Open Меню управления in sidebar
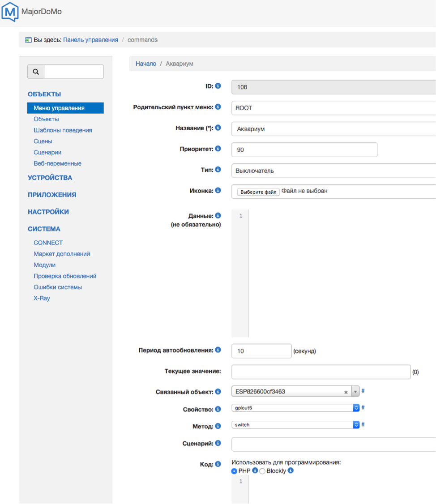Image resolution: width=436 pixels, height=504 pixels. point(59,108)
